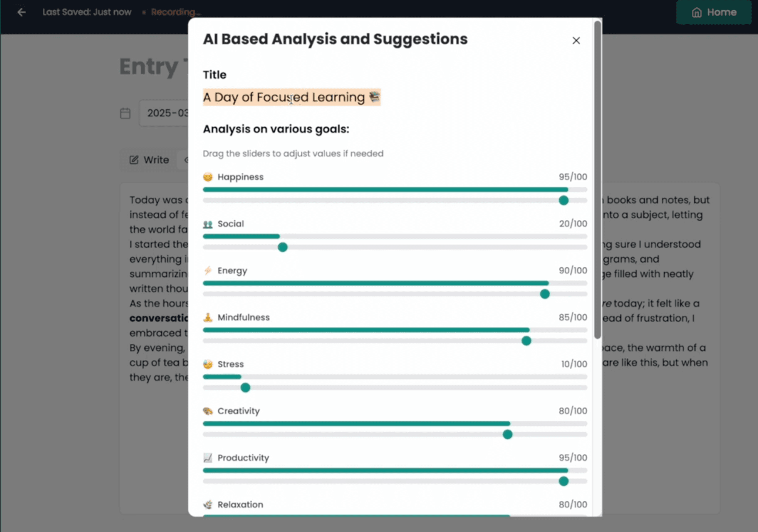This screenshot has height=532, width=758.
Task: Click the Creativity palette icon
Action: [x=208, y=411]
